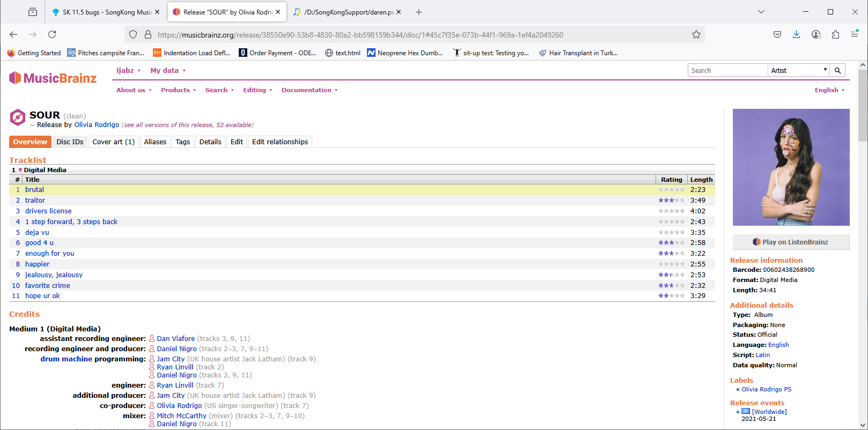Screen dimensions: 868x430
Task: Open the Details tab
Action: [210, 142]
